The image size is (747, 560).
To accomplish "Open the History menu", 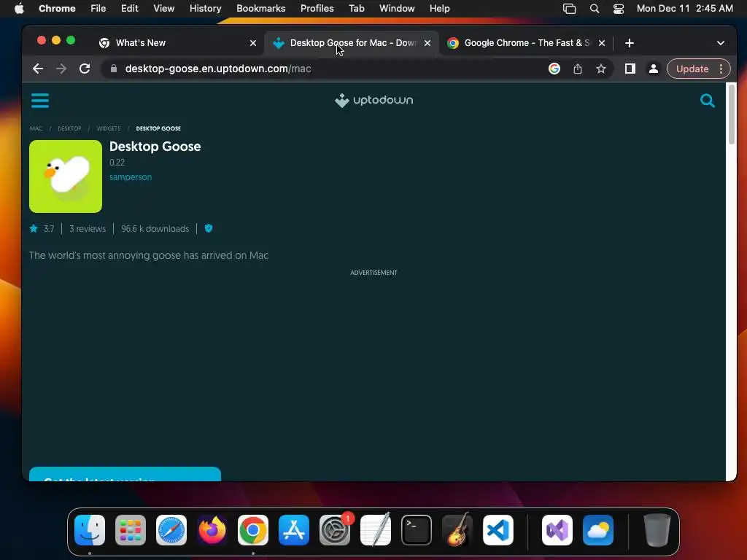I will [x=205, y=8].
